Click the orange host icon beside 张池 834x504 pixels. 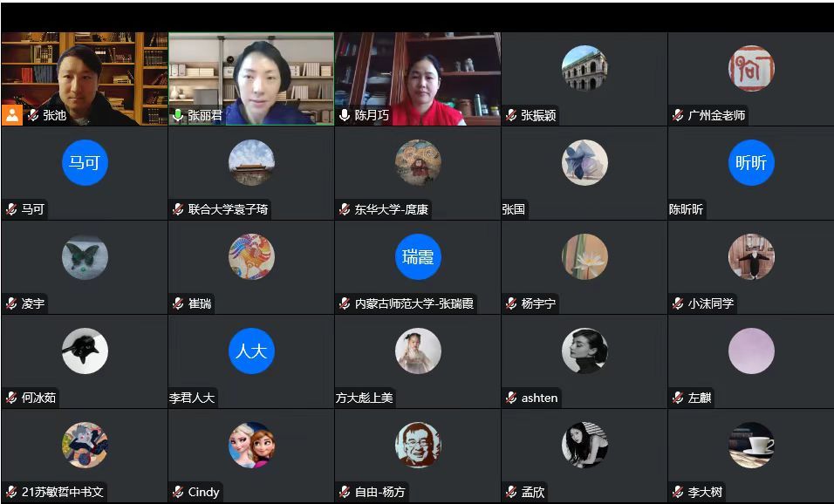12,115
